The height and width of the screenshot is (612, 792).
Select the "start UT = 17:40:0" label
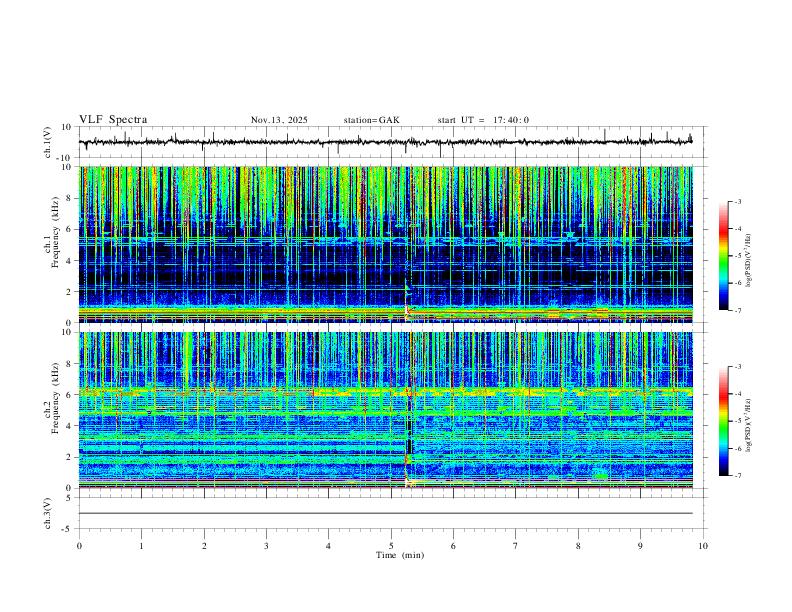pyautogui.click(x=483, y=120)
